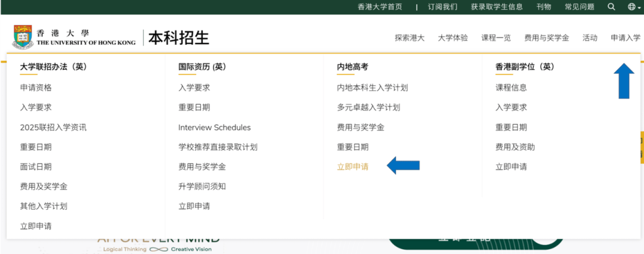Open 订阅我们 in top bar

(442, 7)
